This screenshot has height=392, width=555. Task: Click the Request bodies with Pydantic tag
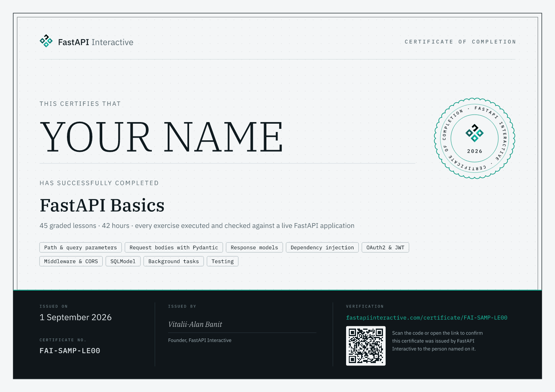tap(174, 248)
